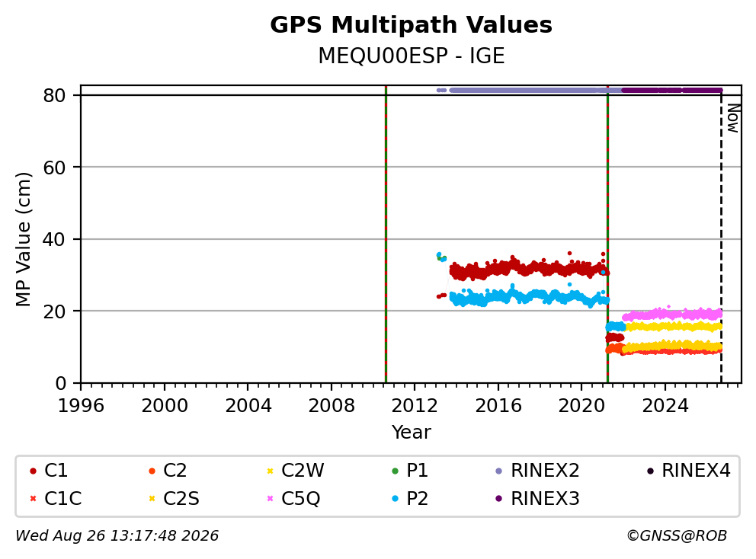Click the ©GNSS@ROB credit text

pos(677,536)
